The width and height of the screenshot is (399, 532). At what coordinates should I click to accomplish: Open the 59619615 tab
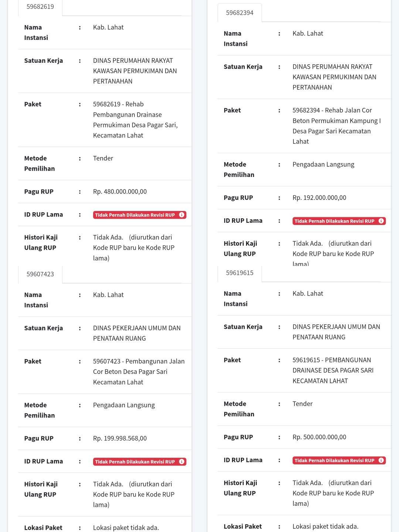(x=240, y=273)
